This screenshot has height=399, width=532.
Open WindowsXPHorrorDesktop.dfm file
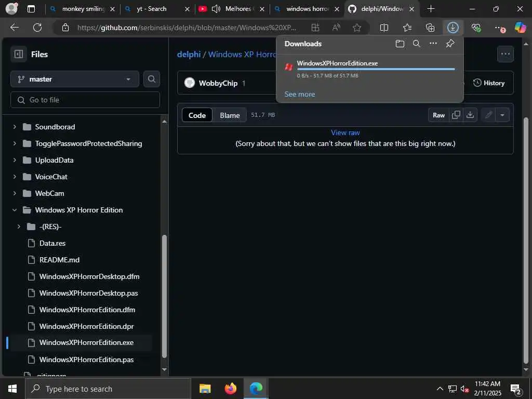(x=89, y=276)
